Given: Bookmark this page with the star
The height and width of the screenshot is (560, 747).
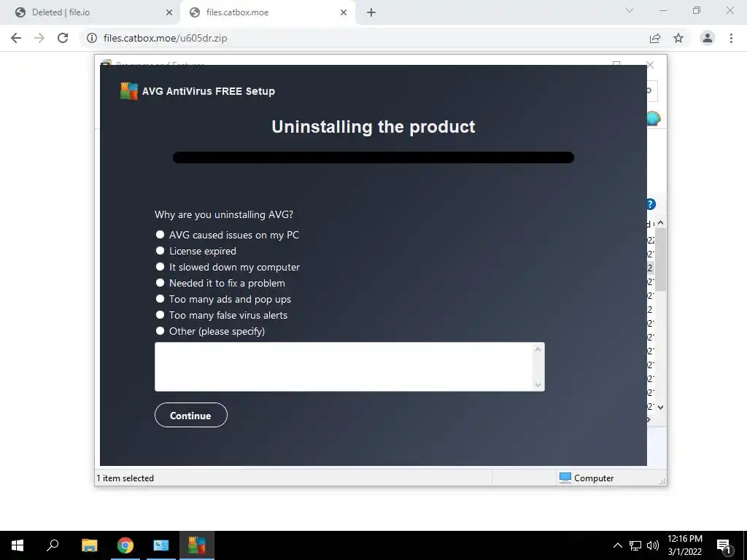Looking at the screenshot, I should [x=678, y=38].
